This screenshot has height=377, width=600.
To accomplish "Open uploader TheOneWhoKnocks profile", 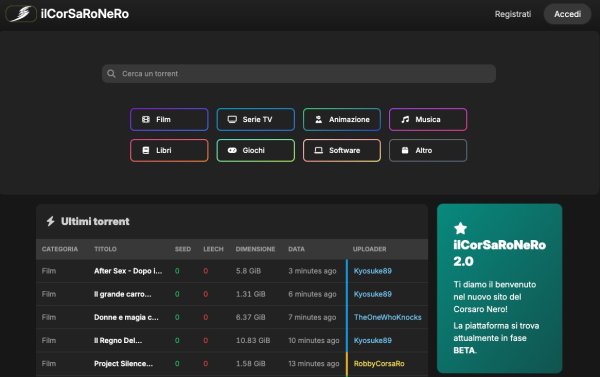I will pos(387,317).
